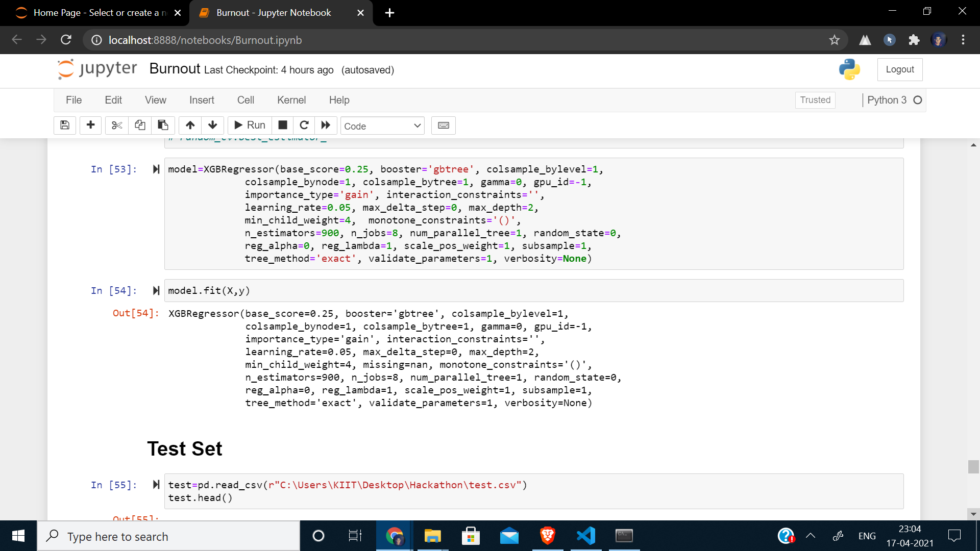Interrupt the kernel with the stop icon

pos(283,125)
